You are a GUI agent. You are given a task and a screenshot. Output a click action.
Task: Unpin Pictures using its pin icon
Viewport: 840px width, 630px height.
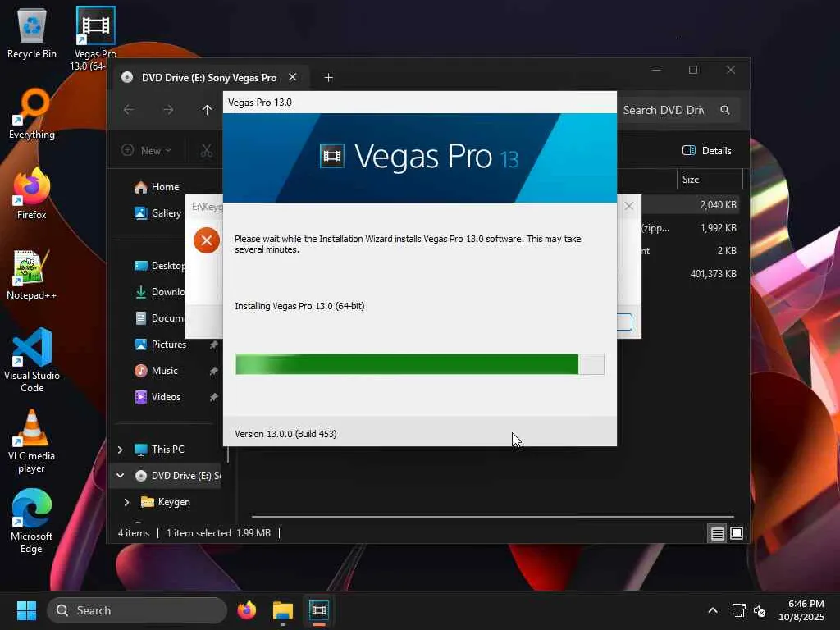pyautogui.click(x=214, y=345)
